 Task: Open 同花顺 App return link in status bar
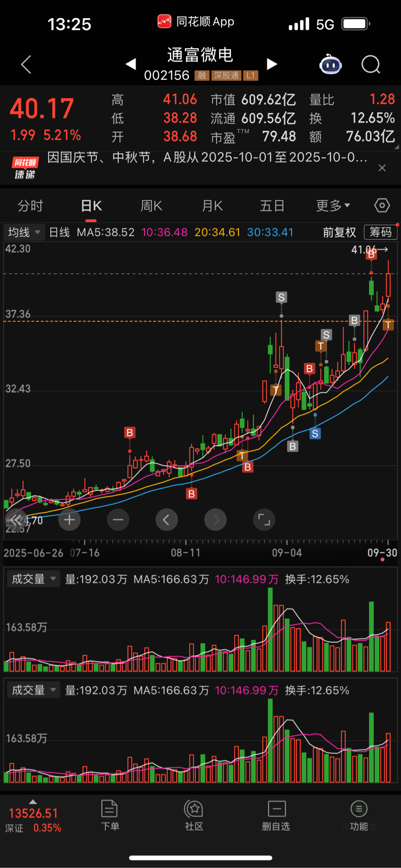click(x=196, y=21)
